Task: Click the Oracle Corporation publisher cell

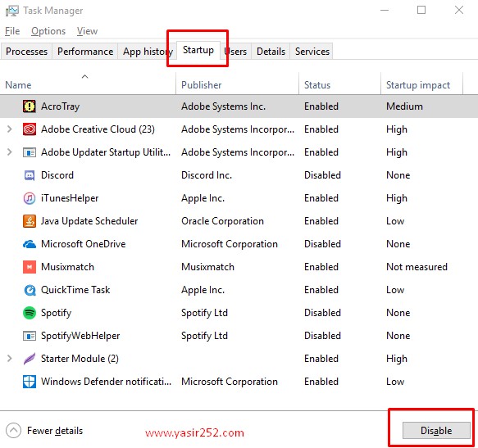Action: click(222, 221)
